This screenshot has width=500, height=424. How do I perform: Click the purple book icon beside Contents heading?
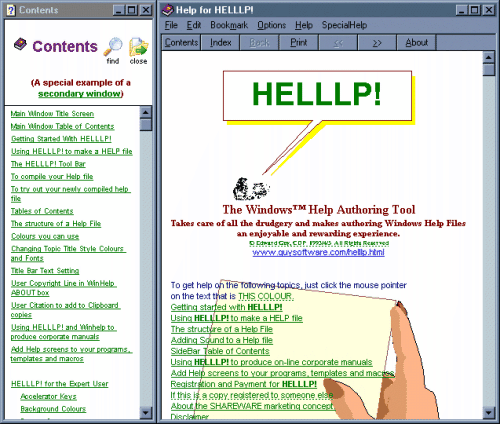[x=20, y=44]
